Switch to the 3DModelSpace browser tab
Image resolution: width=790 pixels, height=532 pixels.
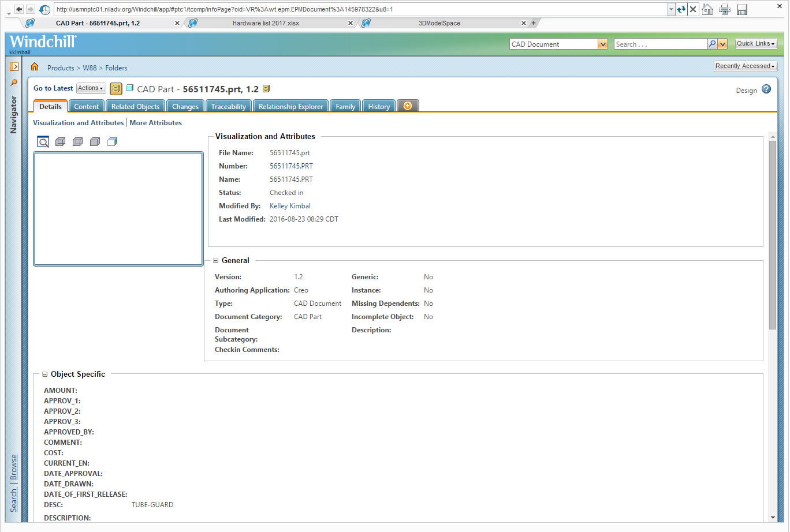(439, 23)
